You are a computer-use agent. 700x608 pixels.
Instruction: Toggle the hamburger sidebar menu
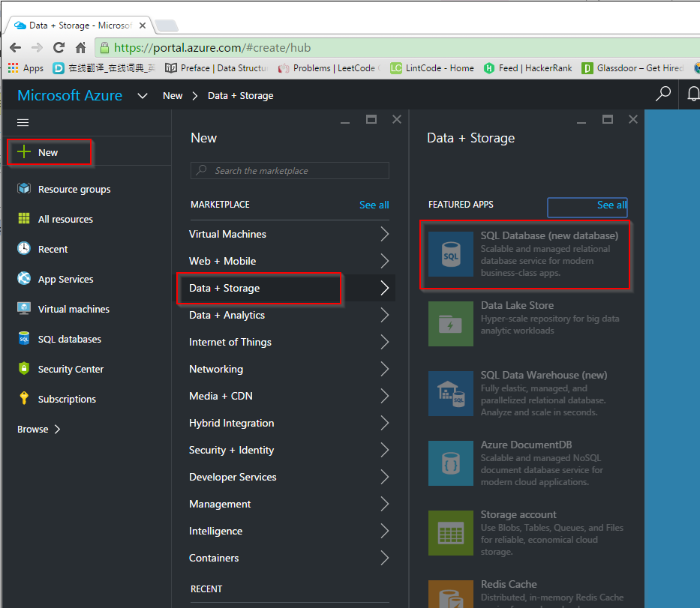23,122
